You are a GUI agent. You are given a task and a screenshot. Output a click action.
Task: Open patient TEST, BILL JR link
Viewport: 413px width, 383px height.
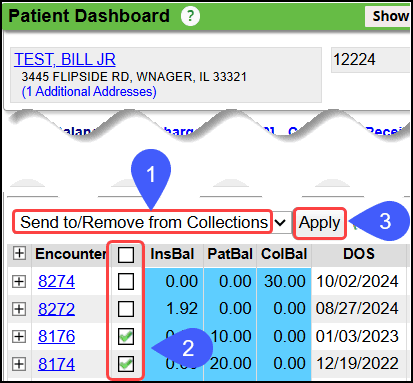pos(65,59)
